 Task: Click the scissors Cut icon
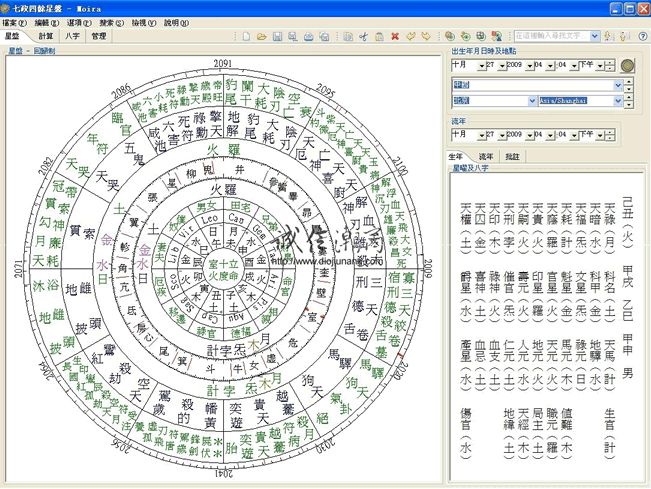pyautogui.click(x=364, y=36)
